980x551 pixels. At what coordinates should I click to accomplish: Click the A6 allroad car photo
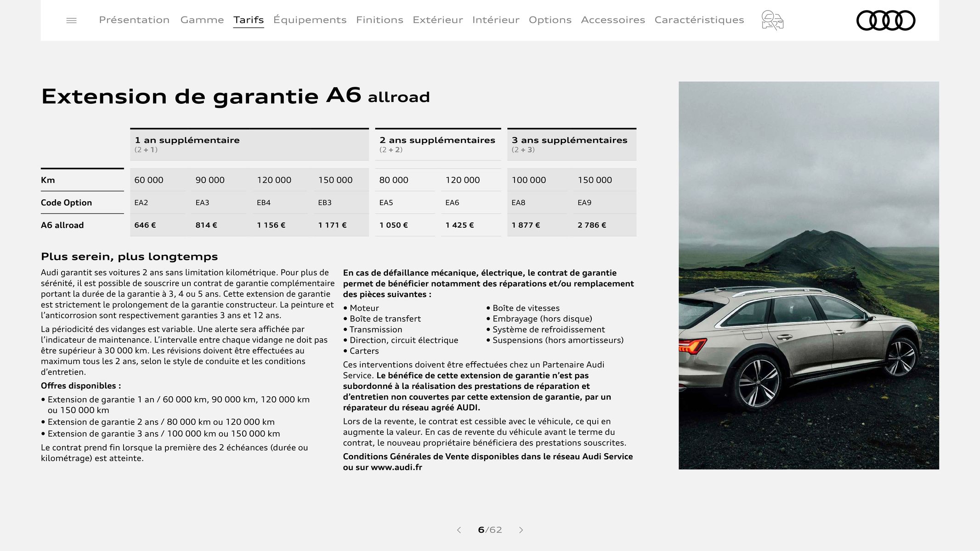809,275
